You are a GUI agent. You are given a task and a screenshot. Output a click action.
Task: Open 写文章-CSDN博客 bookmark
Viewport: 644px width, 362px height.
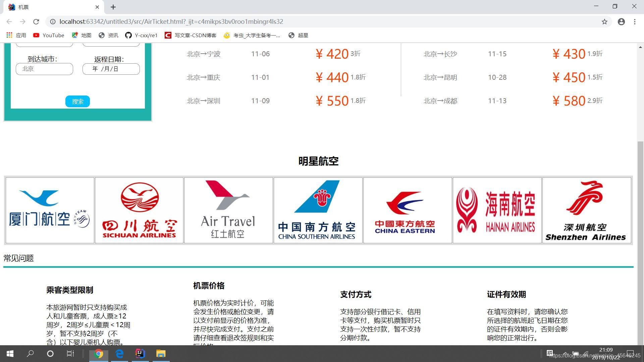(191, 35)
